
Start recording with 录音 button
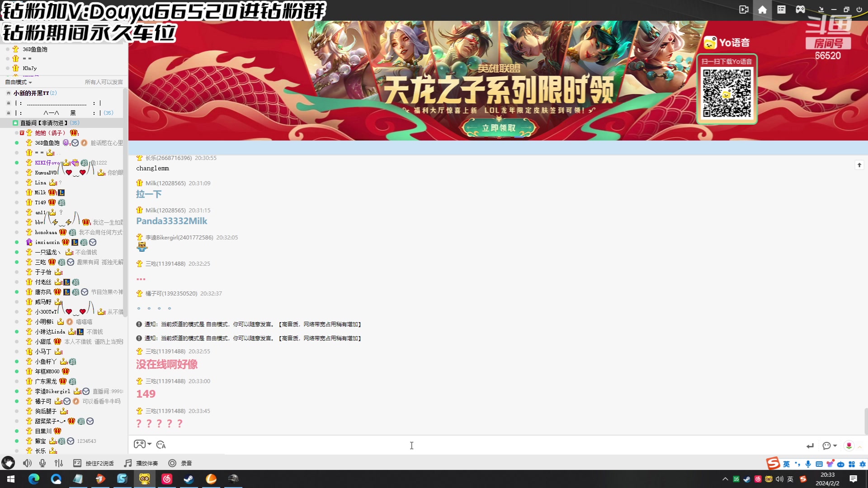[180, 463]
